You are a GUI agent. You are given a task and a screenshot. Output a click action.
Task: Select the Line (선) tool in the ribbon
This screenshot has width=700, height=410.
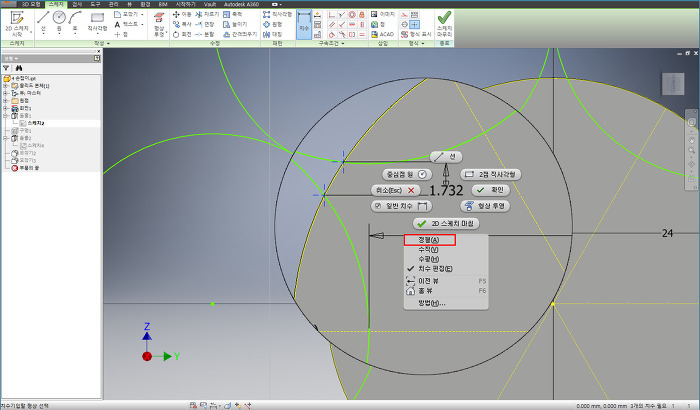click(43, 22)
